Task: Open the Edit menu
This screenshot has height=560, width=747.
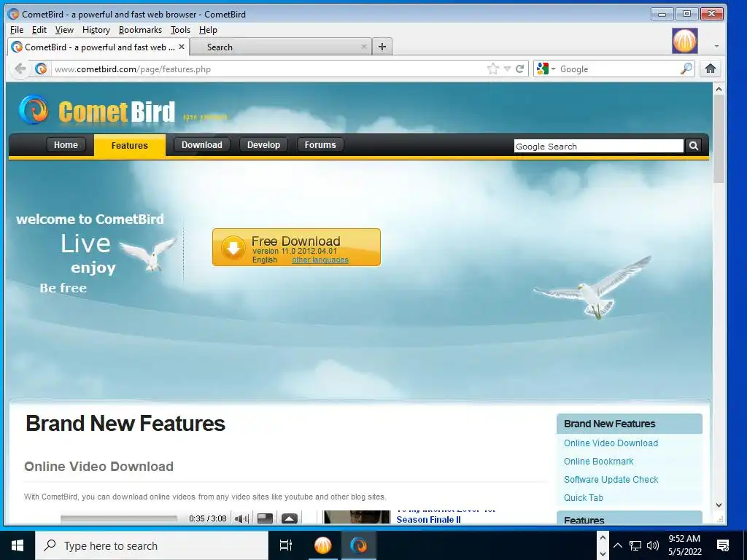Action: (39, 30)
